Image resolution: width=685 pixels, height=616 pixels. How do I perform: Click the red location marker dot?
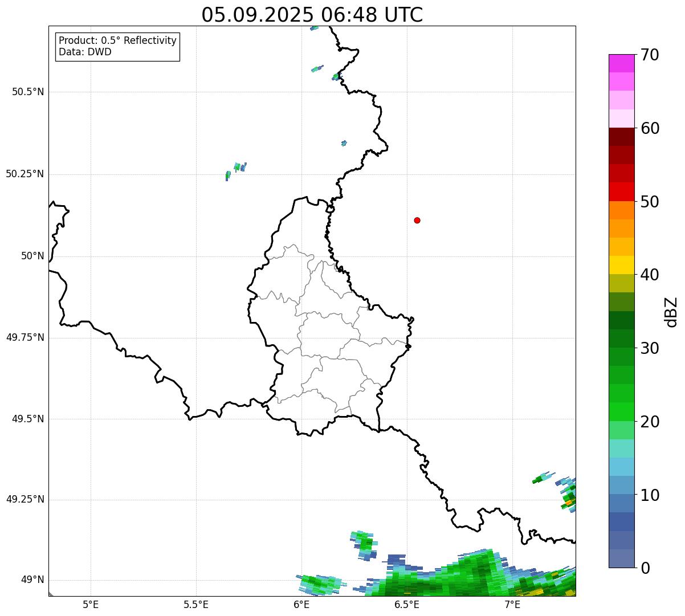pyautogui.click(x=417, y=220)
